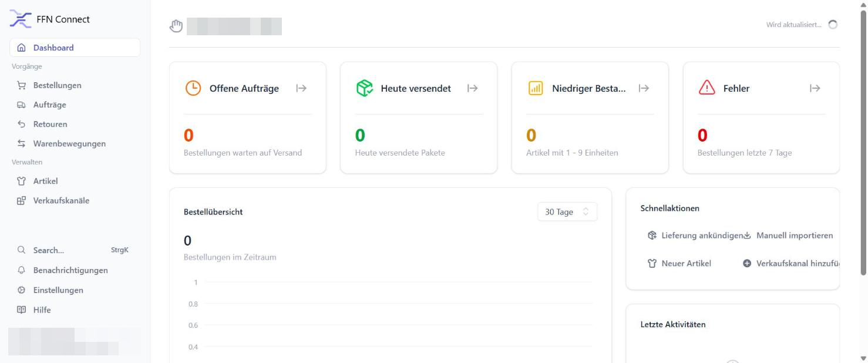Click the Search magnifier icon
The width and height of the screenshot is (868, 363).
tap(22, 250)
